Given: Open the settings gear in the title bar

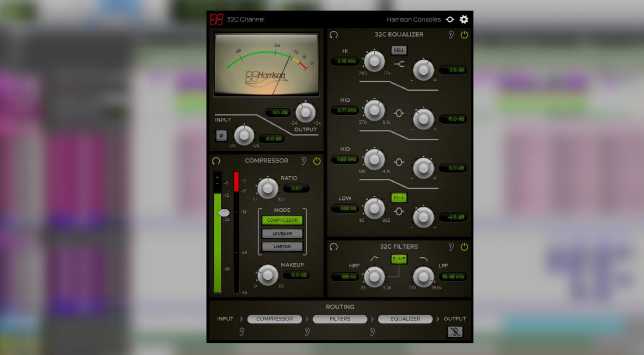Looking at the screenshot, I should pyautogui.click(x=464, y=19).
